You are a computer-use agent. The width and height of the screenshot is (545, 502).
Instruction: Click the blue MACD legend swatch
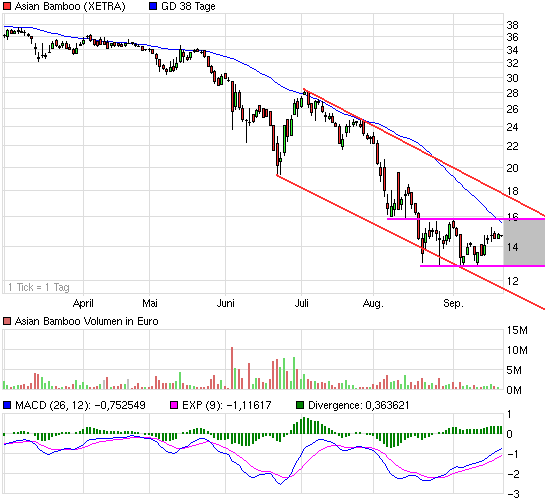(7, 405)
